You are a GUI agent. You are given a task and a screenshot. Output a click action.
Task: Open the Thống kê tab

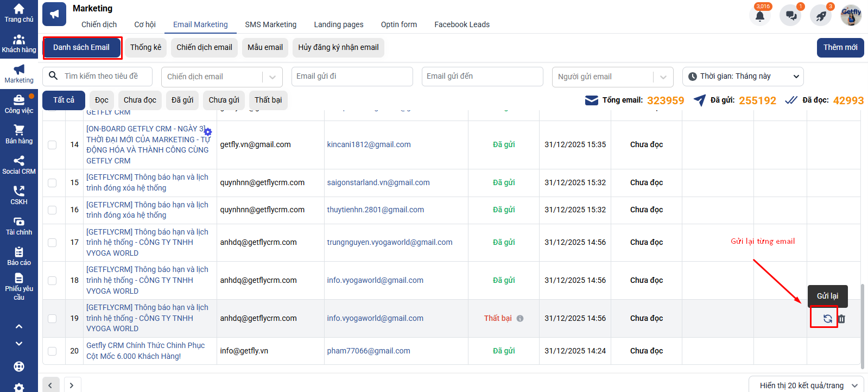tap(145, 48)
